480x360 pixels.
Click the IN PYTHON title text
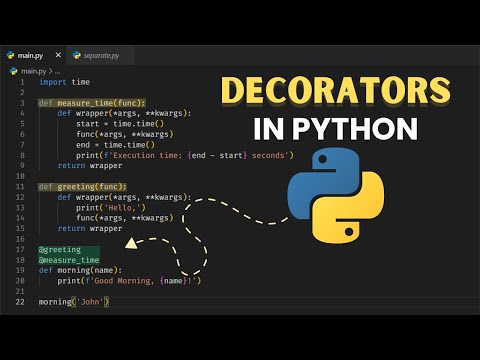tap(336, 129)
